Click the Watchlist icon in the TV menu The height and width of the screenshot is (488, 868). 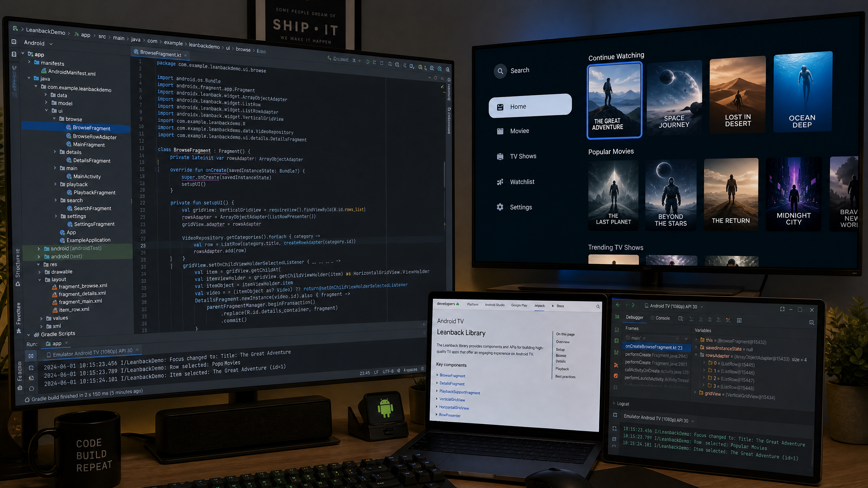click(x=500, y=182)
